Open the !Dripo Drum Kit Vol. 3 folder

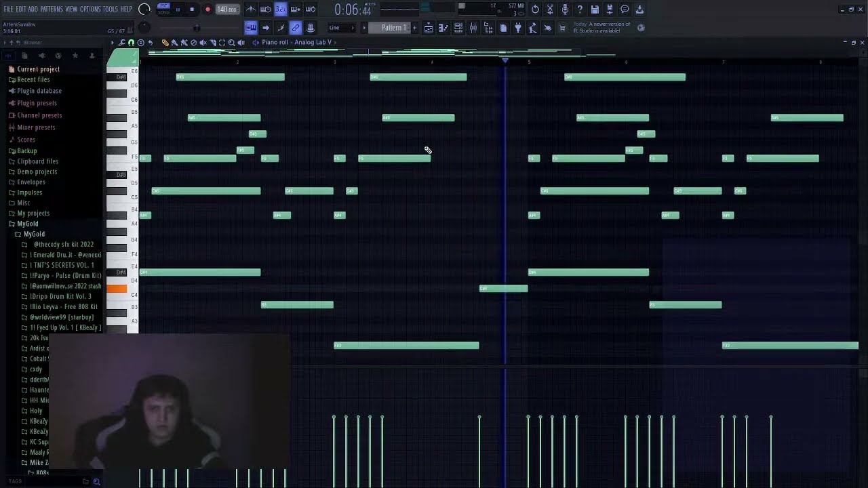pyautogui.click(x=60, y=296)
